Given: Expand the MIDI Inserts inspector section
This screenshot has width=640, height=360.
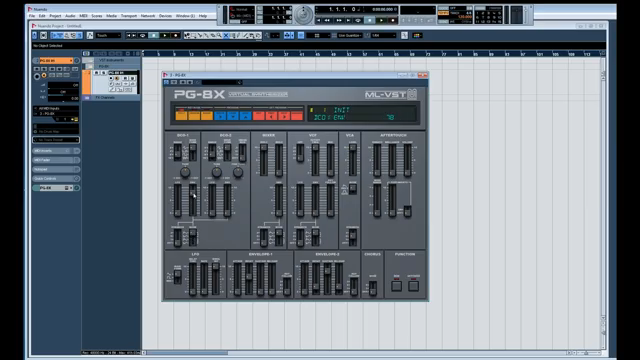Looking at the screenshot, I should 56,151.
